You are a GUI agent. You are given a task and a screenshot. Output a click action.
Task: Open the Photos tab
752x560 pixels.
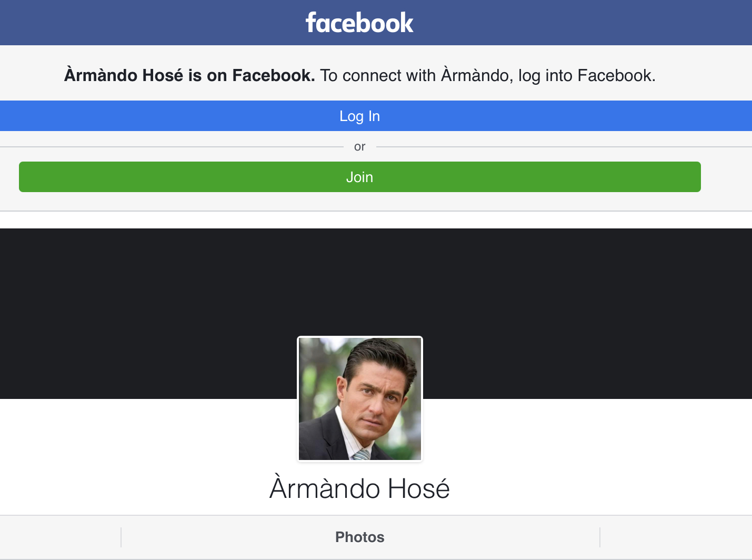(360, 537)
